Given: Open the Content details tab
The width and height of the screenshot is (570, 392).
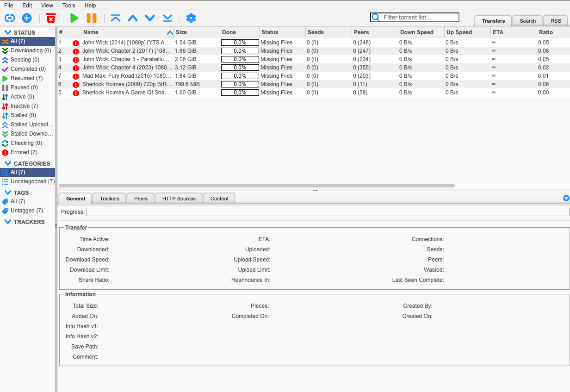Looking at the screenshot, I should pyautogui.click(x=219, y=199).
